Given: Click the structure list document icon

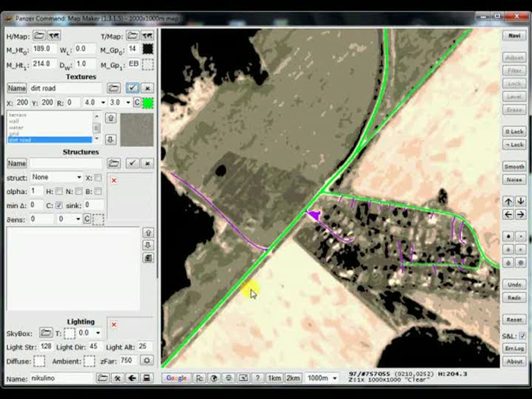Looking at the screenshot, I should (x=148, y=258).
